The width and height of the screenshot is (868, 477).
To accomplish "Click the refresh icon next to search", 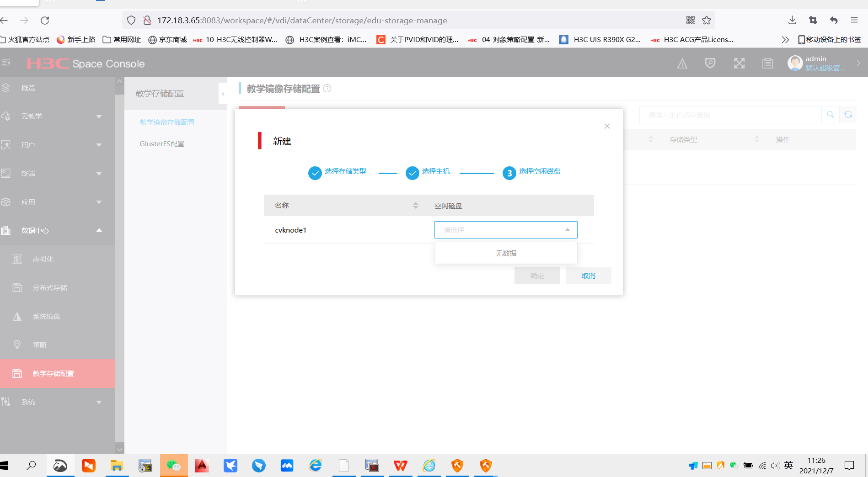I will (848, 115).
